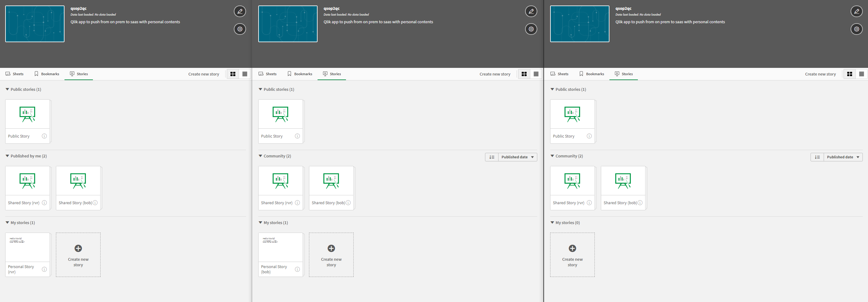Click Create new story tile in right panel
868x302 pixels.
(572, 255)
